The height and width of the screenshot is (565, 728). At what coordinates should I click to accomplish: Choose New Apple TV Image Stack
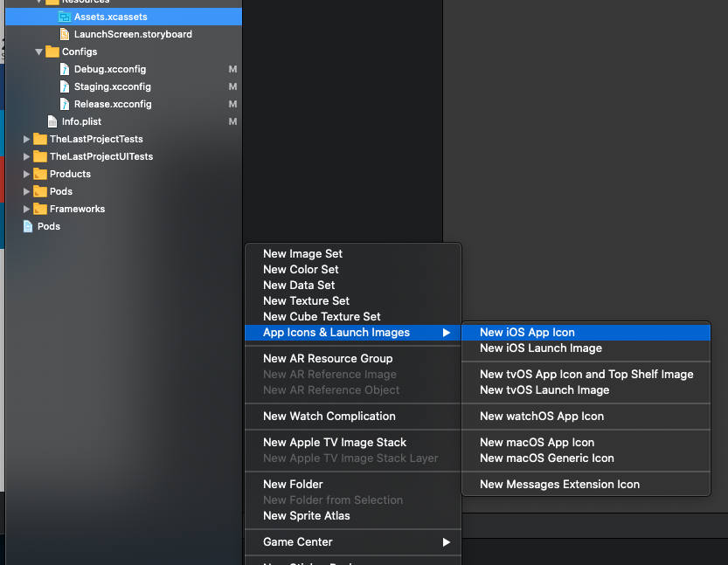[353, 443]
